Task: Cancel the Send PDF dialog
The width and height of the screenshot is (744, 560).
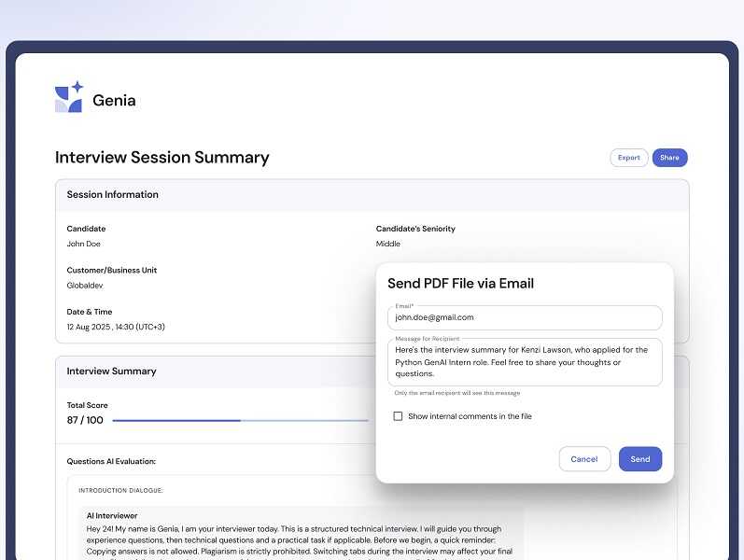Action: point(583,459)
